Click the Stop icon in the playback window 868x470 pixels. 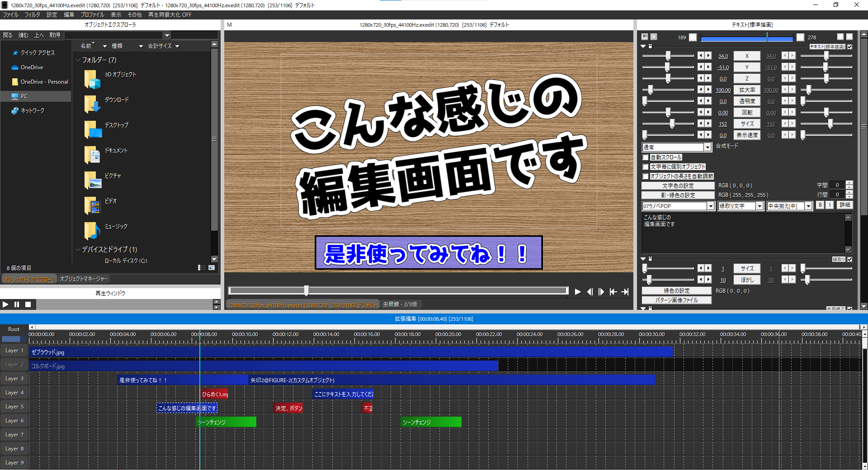click(28, 304)
